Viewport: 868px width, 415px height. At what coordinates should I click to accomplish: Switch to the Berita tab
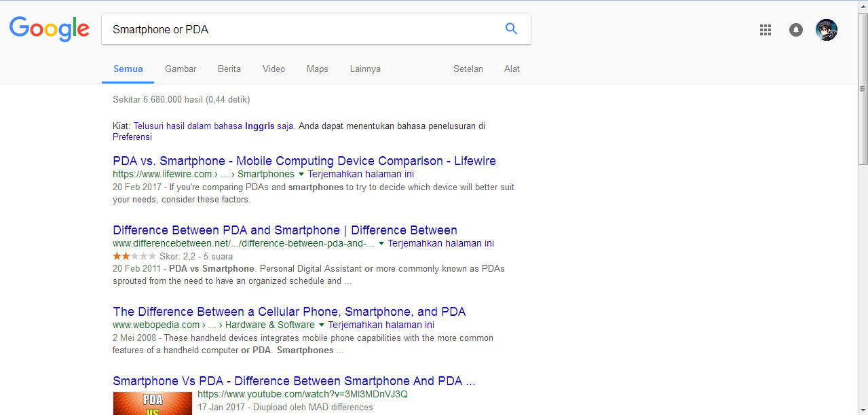(229, 69)
